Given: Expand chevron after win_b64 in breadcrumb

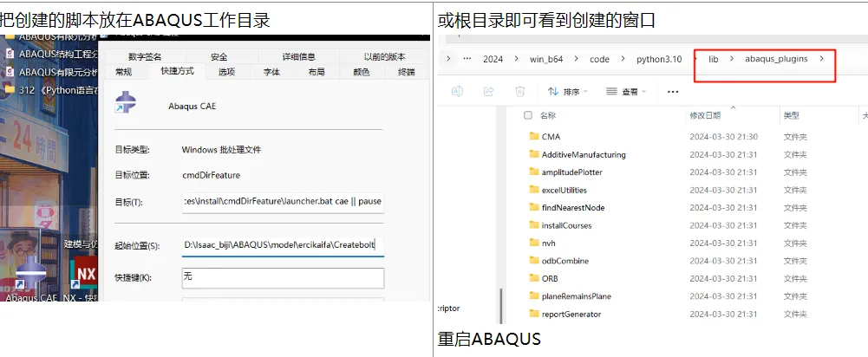Looking at the screenshot, I should click(x=577, y=59).
